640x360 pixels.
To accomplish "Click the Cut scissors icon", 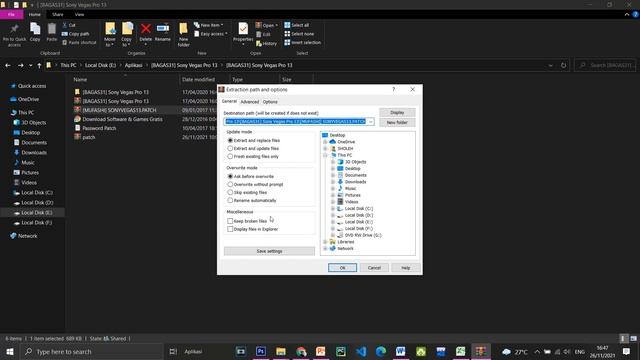I will click(x=64, y=25).
